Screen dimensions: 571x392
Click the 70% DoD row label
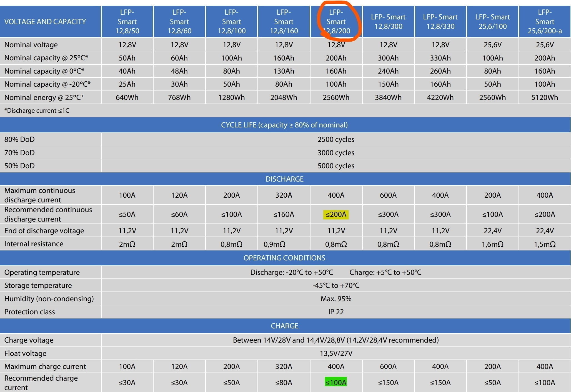tap(19, 153)
